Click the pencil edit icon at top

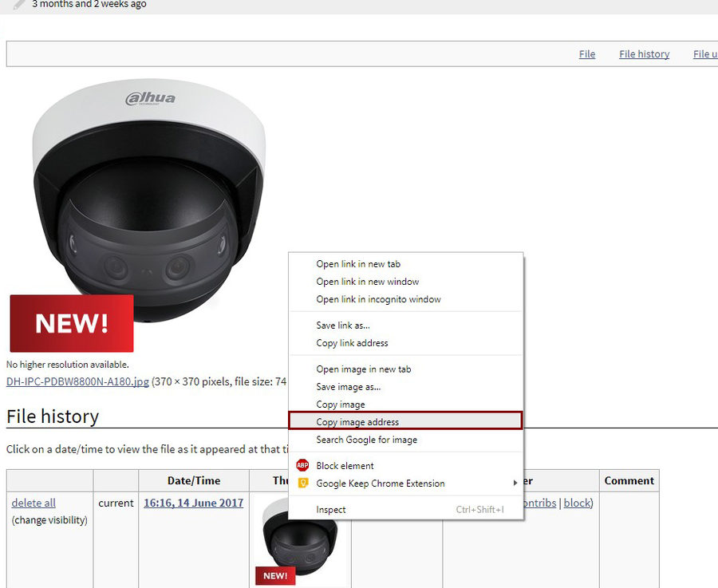(19, 5)
